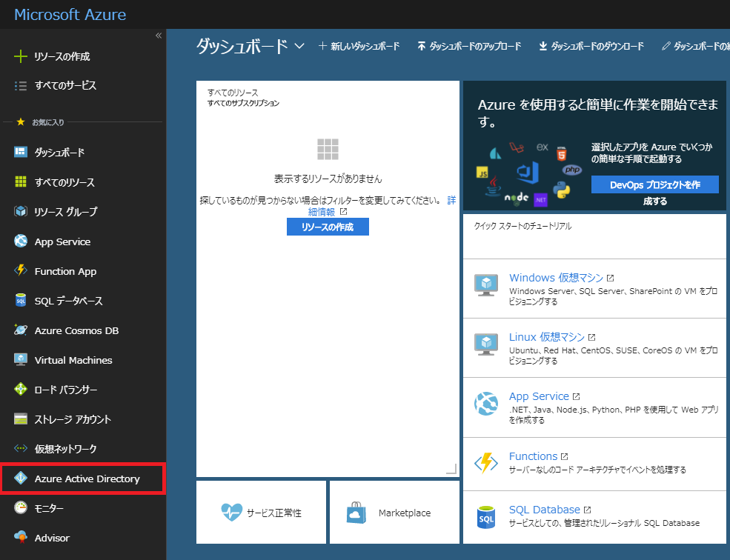This screenshot has height=560, width=730.
Task: Open App Service in sidebar
Action: click(x=62, y=241)
